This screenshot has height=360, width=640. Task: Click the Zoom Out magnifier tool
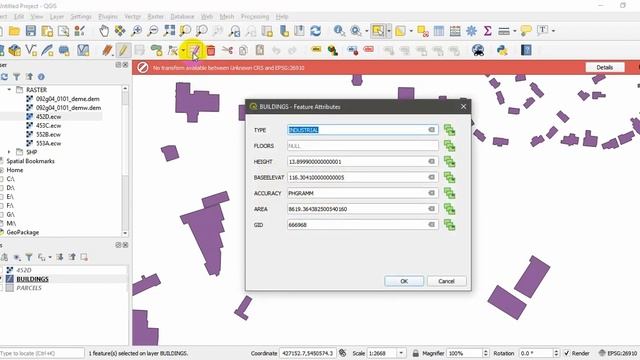[x=153, y=31]
